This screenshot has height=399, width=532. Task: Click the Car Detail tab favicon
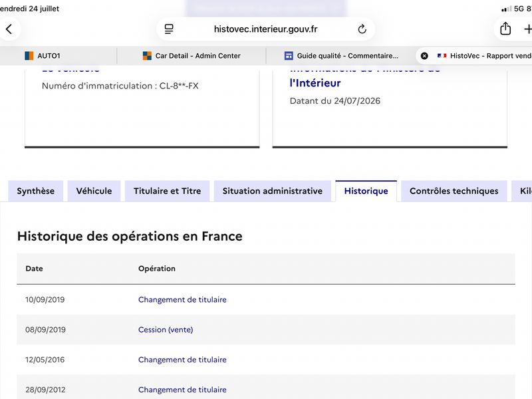(x=147, y=56)
